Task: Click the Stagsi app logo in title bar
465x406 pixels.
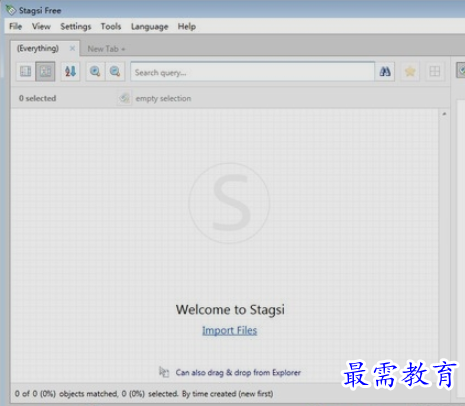Action: coord(11,10)
